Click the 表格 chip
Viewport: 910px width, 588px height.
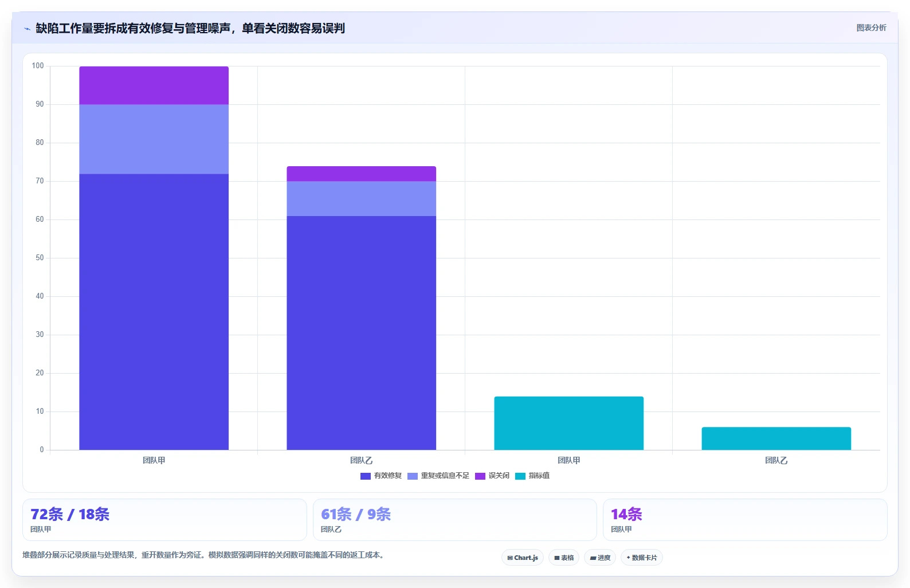(x=564, y=558)
